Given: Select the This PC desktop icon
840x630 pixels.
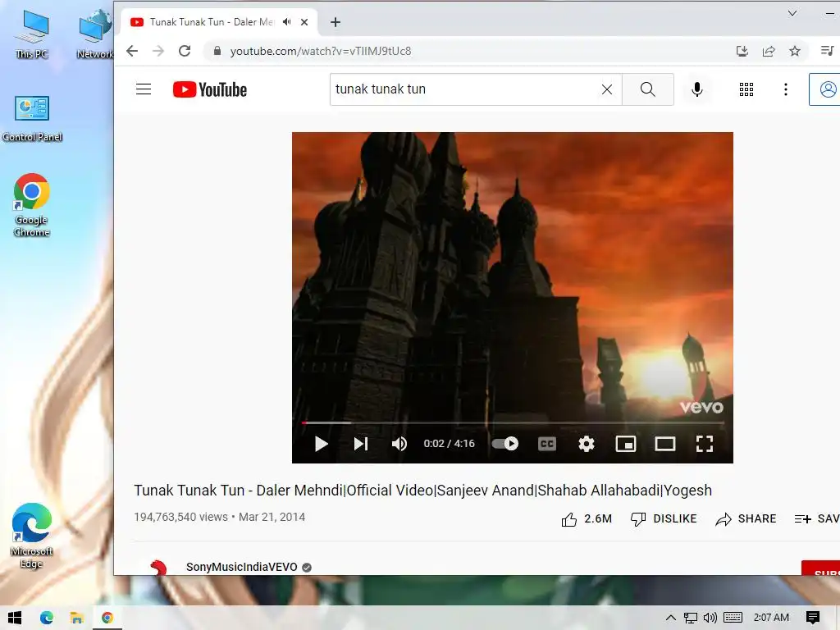Looking at the screenshot, I should click(x=32, y=34).
